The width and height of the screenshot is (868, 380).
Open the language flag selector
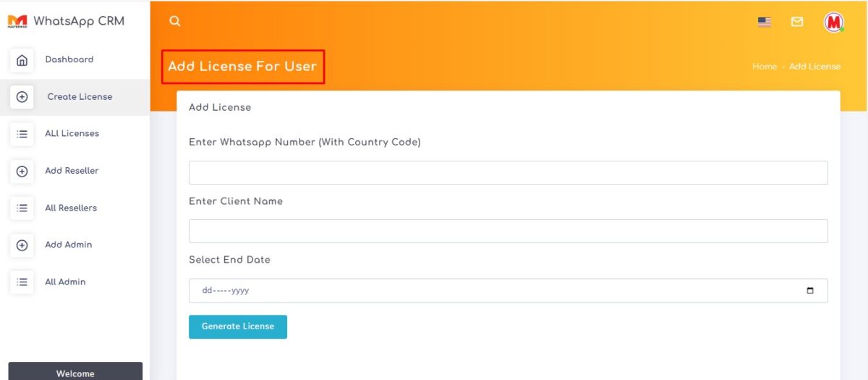coord(764,22)
